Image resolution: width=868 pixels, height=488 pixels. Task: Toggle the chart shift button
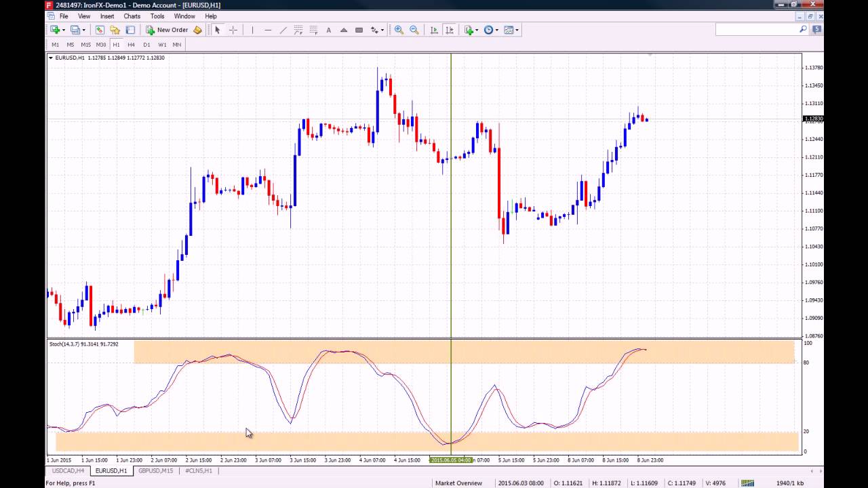[449, 30]
